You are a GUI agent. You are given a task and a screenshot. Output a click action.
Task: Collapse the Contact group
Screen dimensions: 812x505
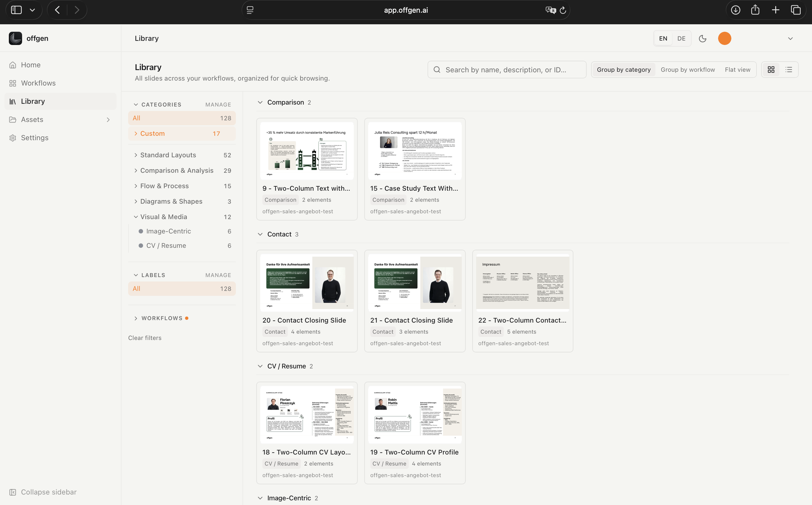[260, 234]
